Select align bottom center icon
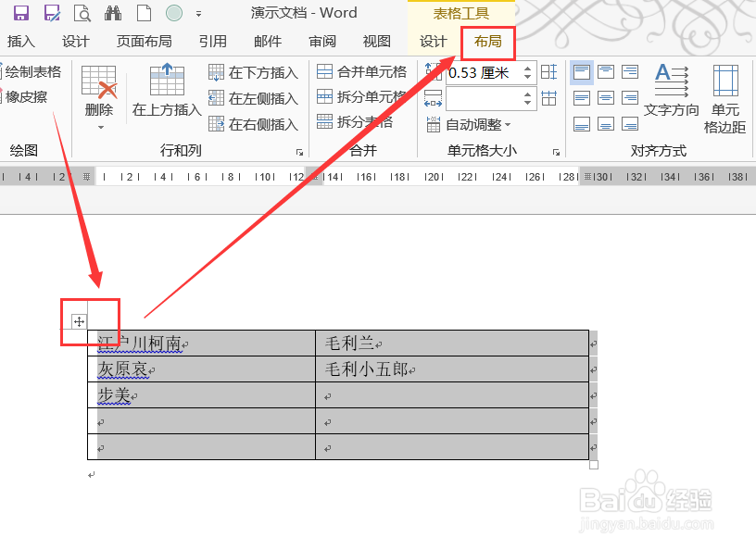The height and width of the screenshot is (550, 756). pos(606,124)
